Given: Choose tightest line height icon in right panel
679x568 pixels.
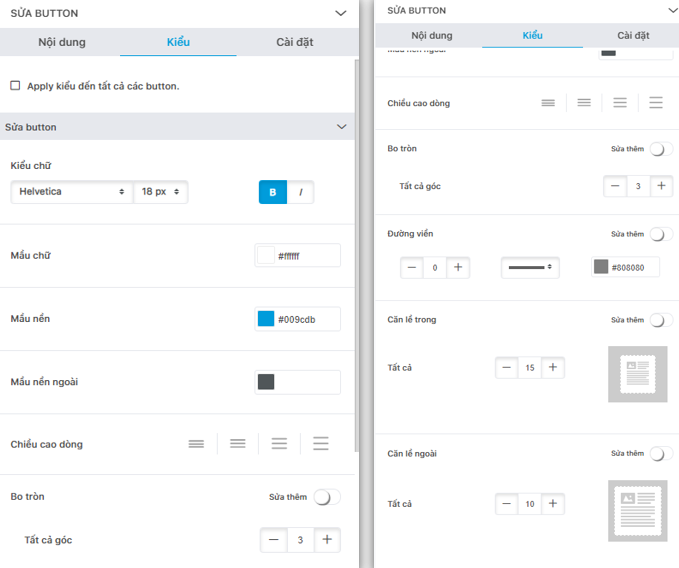Looking at the screenshot, I should (548, 103).
